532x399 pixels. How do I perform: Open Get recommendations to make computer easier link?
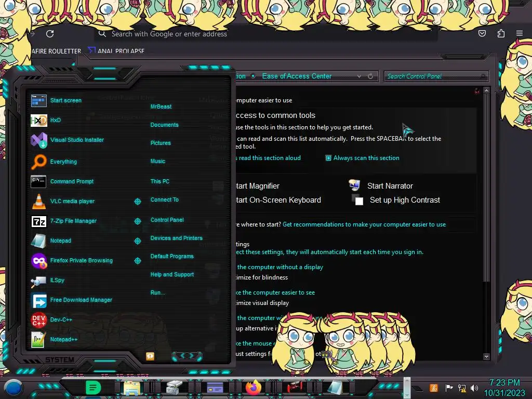pos(364,224)
